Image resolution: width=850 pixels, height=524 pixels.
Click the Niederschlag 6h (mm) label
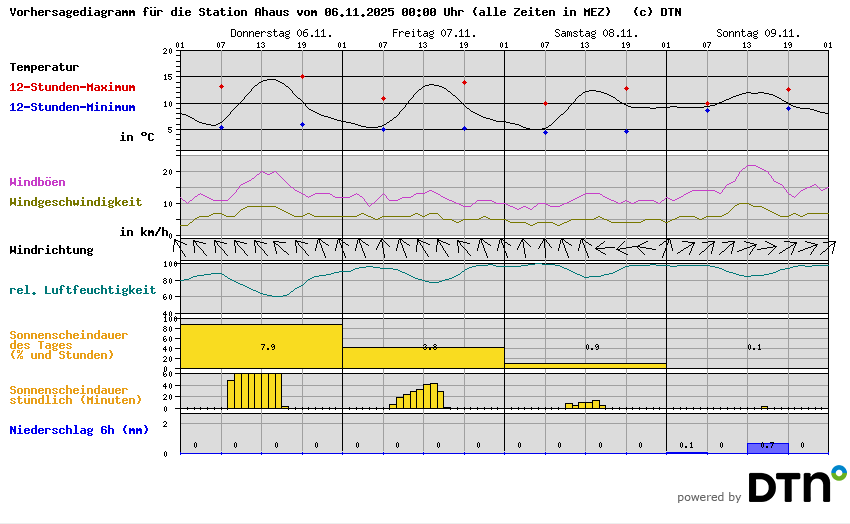(x=78, y=430)
